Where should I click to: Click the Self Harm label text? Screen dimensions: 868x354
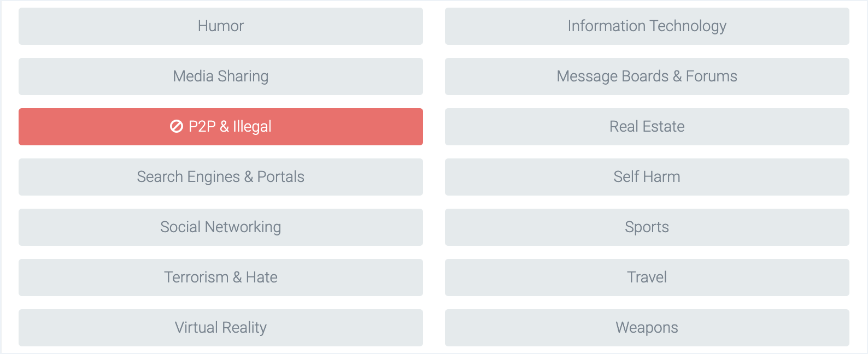coord(647,177)
